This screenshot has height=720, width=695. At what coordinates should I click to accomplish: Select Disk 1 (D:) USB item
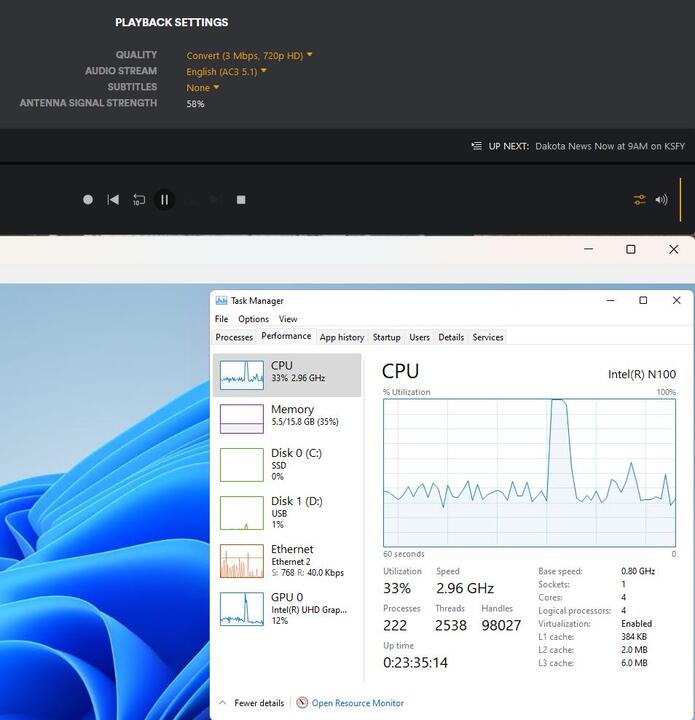287,512
